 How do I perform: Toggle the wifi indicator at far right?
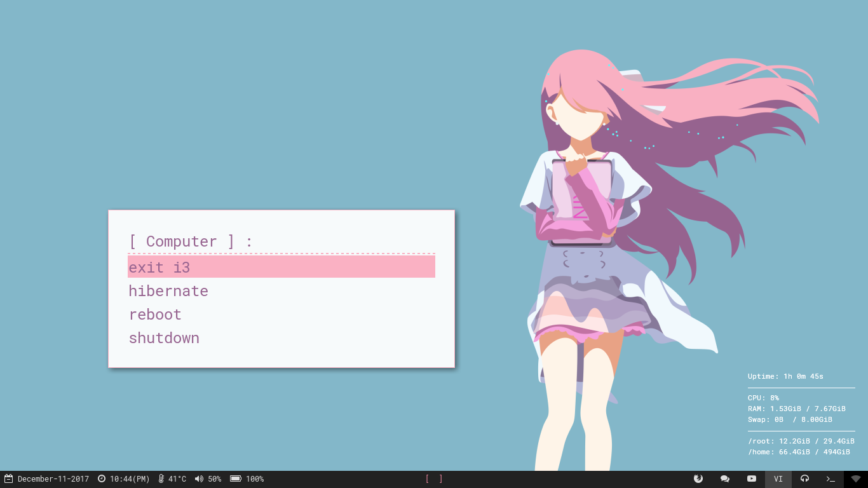tap(856, 478)
